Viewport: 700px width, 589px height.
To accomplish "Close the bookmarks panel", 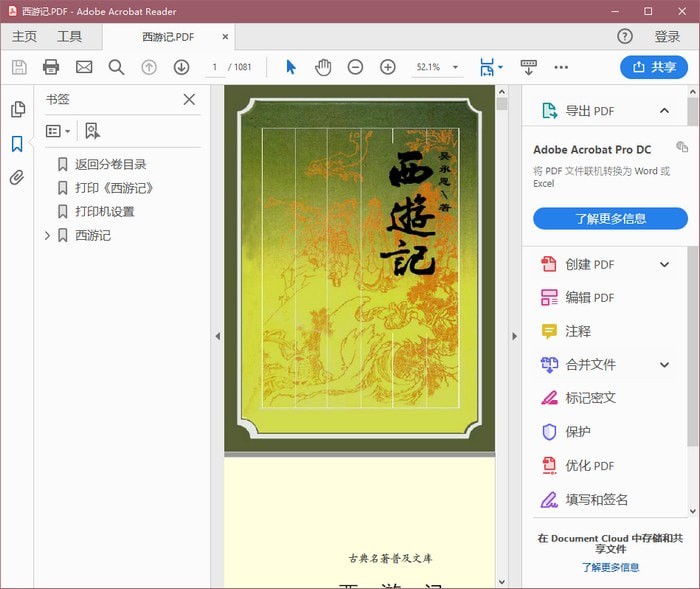I will tap(189, 99).
